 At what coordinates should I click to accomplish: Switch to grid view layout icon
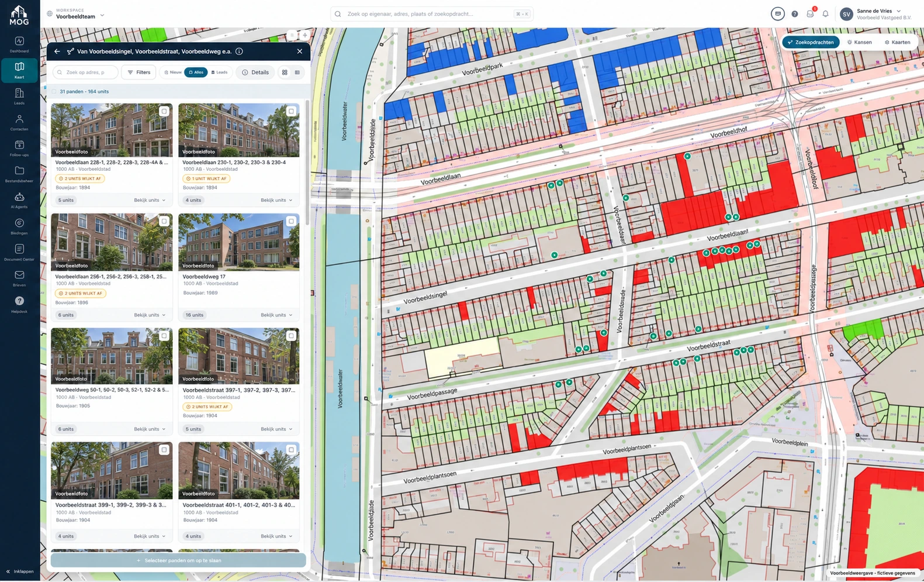(285, 73)
